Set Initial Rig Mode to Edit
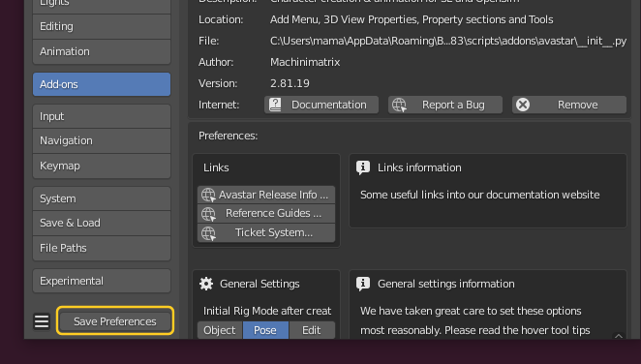 point(312,330)
